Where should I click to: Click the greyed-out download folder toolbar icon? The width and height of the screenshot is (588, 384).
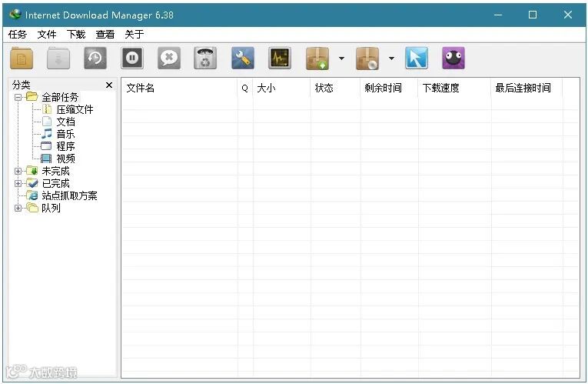58,58
